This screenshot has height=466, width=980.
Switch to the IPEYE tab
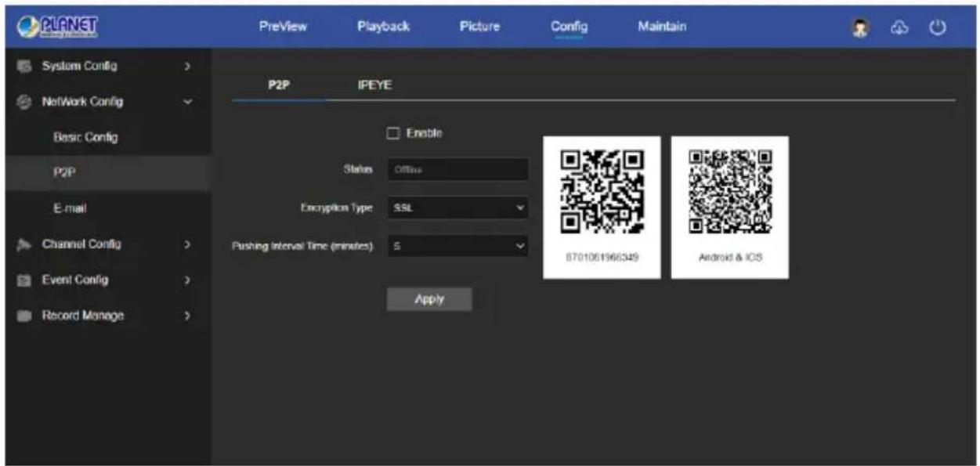click(x=374, y=86)
